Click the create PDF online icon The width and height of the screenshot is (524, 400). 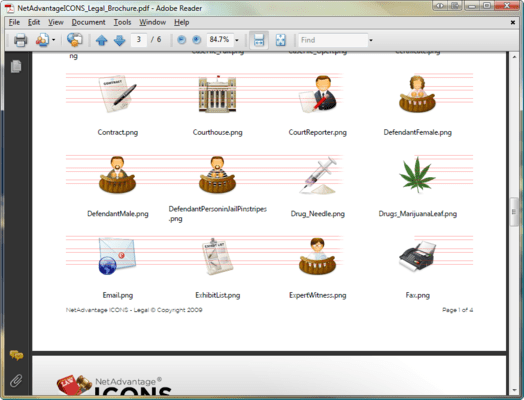[x=42, y=40]
